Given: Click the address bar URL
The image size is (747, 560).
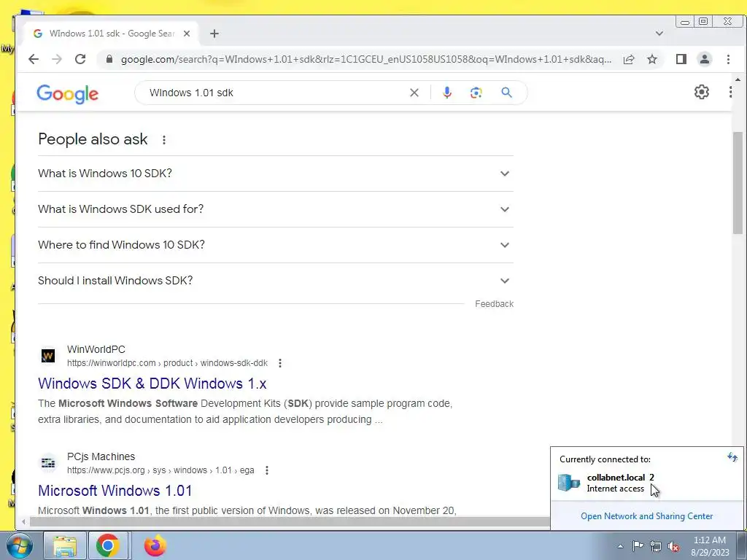Looking at the screenshot, I should [x=366, y=59].
